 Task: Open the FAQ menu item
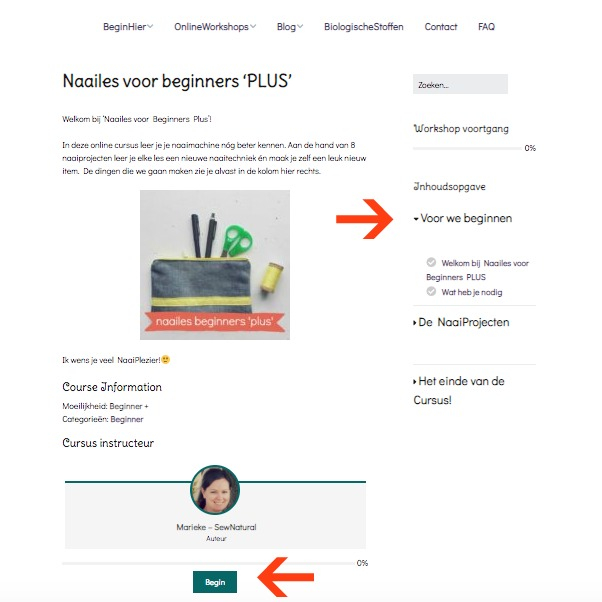coord(486,26)
